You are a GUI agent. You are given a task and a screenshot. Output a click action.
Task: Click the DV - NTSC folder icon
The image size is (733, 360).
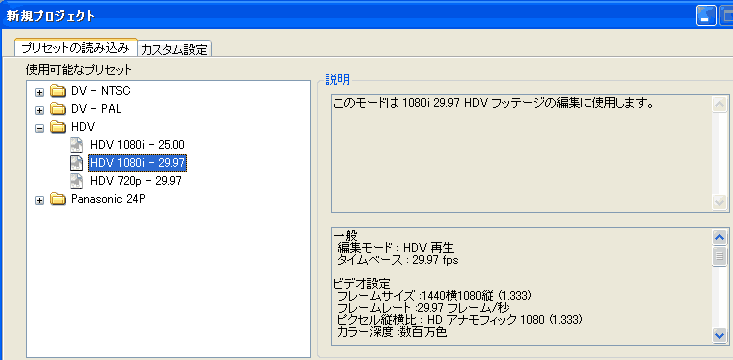(x=58, y=91)
